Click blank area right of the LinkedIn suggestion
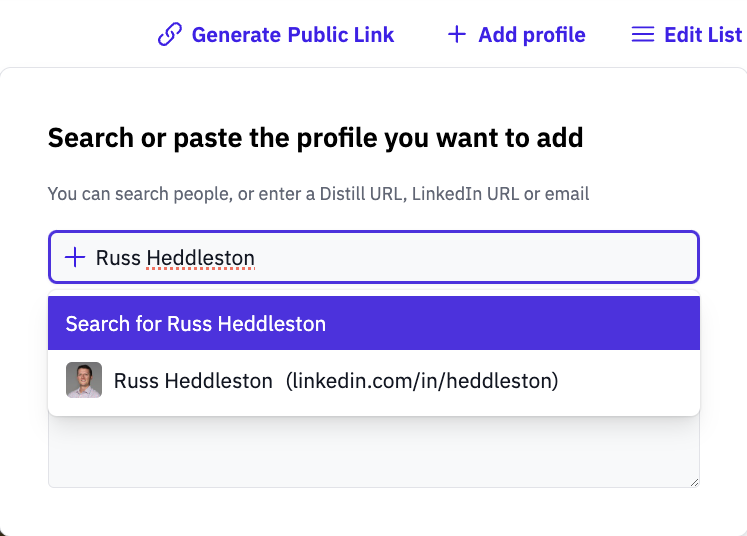Image resolution: width=747 pixels, height=536 pixels. [629, 381]
